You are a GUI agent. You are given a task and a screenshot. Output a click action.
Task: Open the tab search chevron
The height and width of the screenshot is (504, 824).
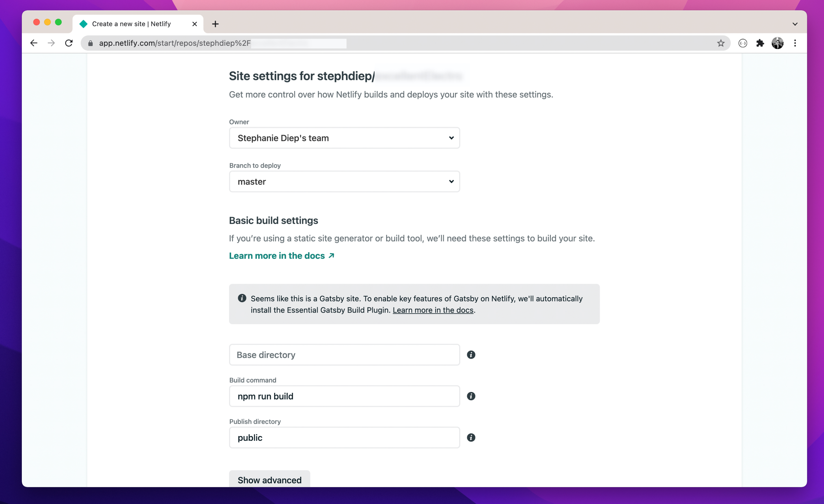pyautogui.click(x=795, y=24)
